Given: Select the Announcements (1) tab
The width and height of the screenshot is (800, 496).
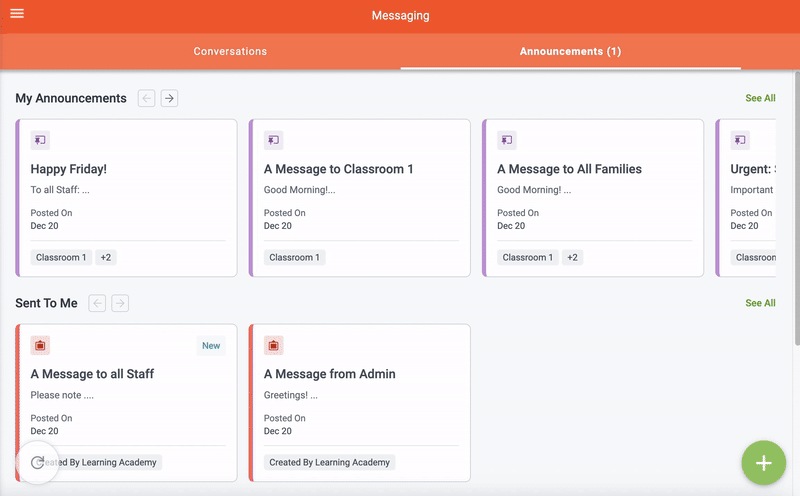Looking at the screenshot, I should [570, 51].
